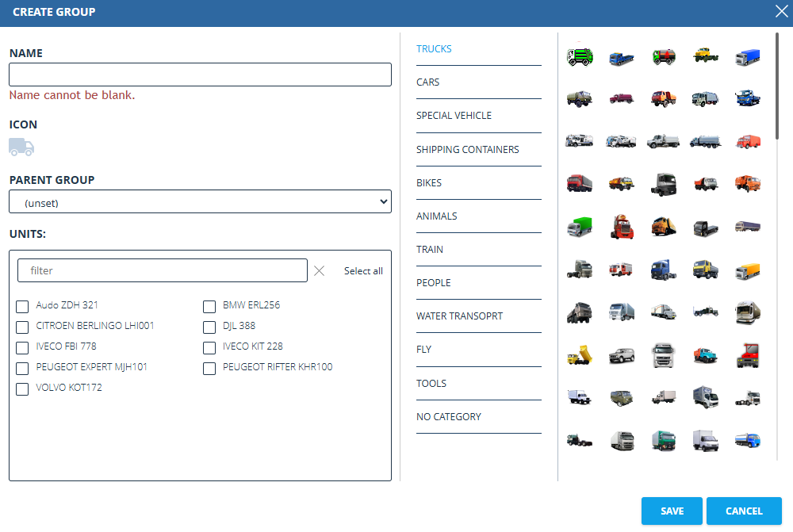This screenshot has width=793, height=532.
Task: Pick the white semi-truck cab icon
Action: tap(664, 354)
